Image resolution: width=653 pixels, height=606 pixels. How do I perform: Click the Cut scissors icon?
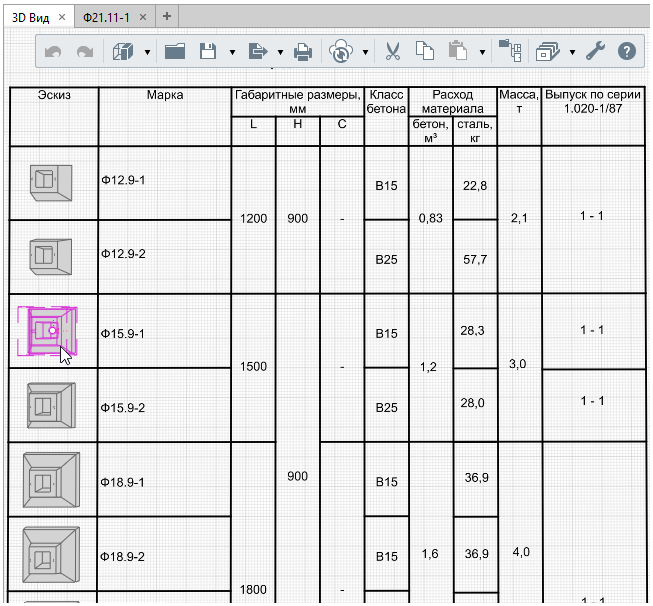tap(393, 51)
